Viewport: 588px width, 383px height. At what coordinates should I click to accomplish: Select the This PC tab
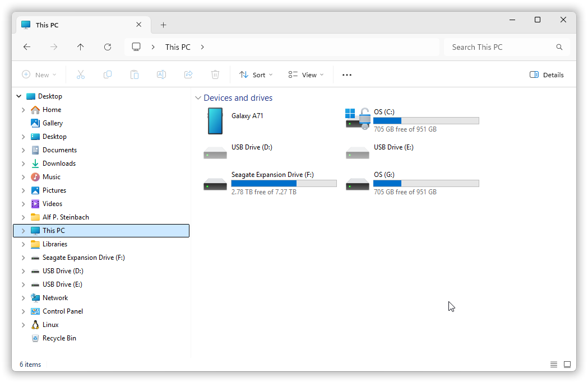tap(78, 25)
